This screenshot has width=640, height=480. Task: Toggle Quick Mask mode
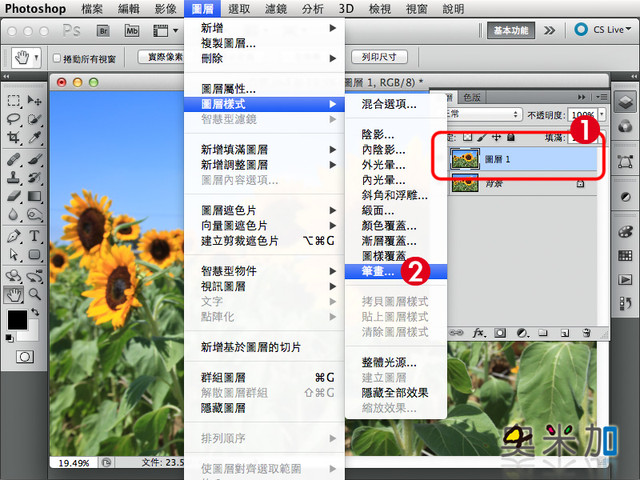click(25, 357)
